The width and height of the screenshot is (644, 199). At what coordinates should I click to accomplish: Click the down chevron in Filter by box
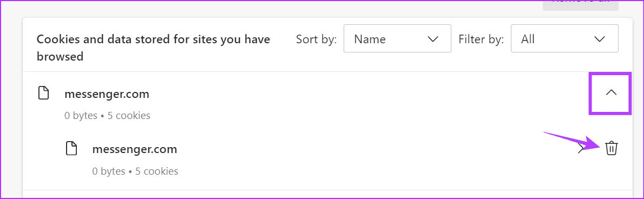tap(600, 39)
